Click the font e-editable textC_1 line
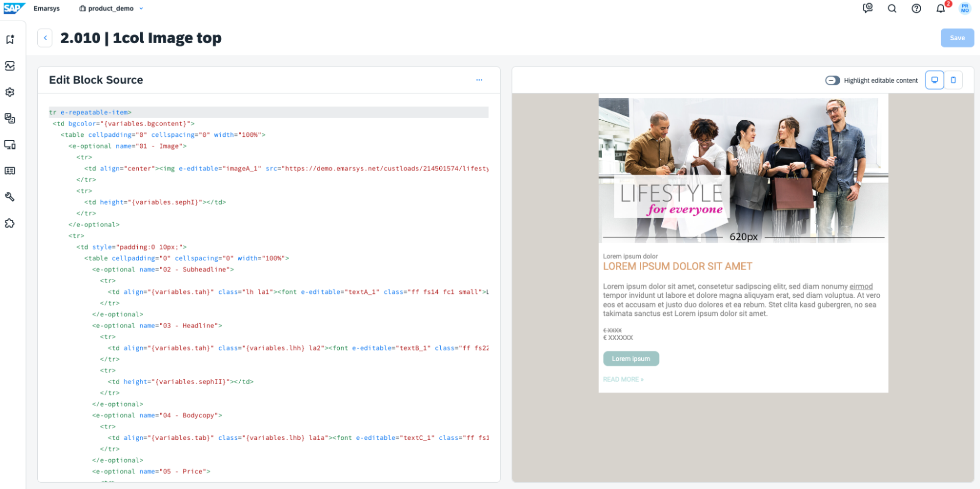 click(x=298, y=438)
